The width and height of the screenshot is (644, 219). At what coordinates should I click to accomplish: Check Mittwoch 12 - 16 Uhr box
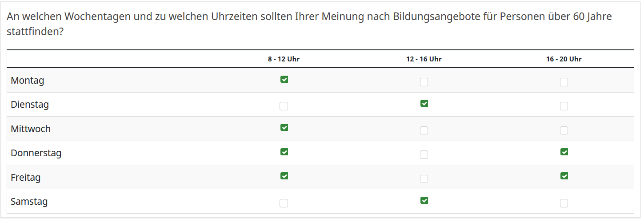[424, 130]
